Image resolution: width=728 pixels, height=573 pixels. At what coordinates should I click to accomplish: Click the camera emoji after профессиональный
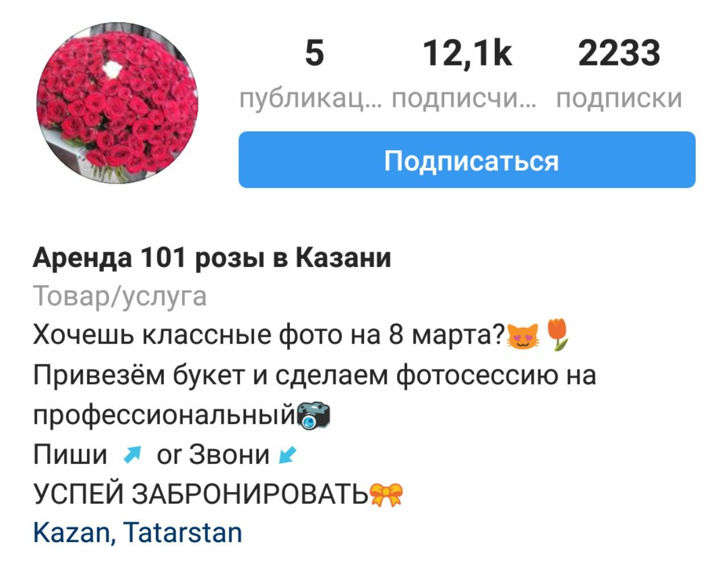point(314,416)
